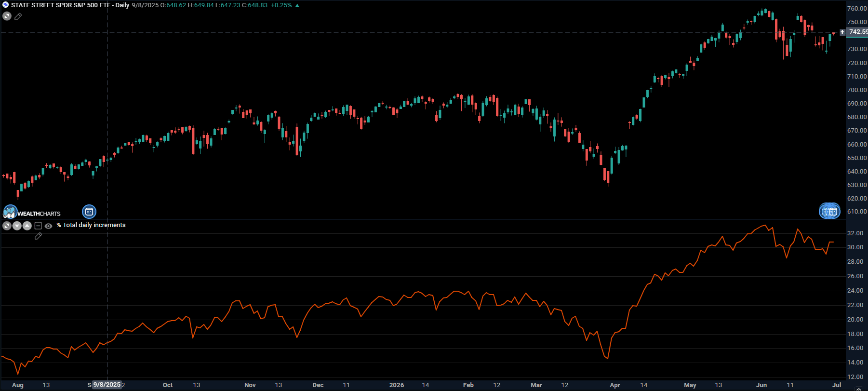Click the 760.00 price axis label
This screenshot has width=868, height=391.
point(857,9)
